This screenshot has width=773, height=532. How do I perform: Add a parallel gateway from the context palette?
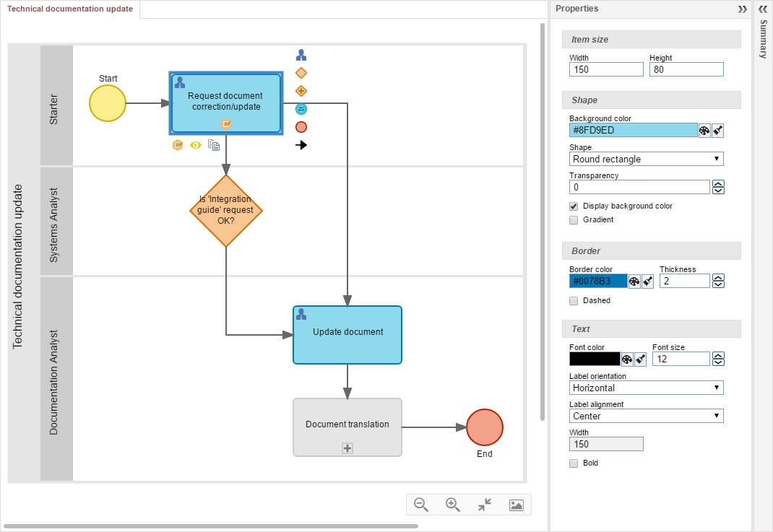click(x=301, y=91)
